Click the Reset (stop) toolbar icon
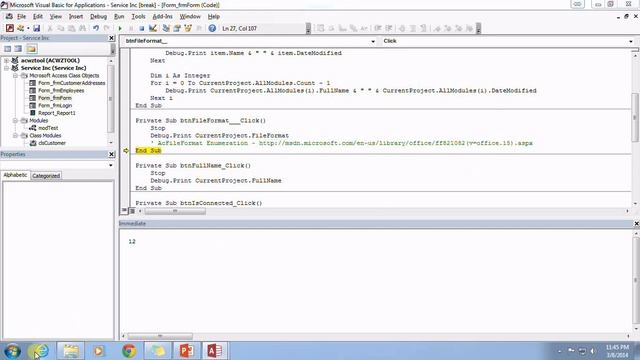This screenshot has width=640, height=360. (142, 28)
